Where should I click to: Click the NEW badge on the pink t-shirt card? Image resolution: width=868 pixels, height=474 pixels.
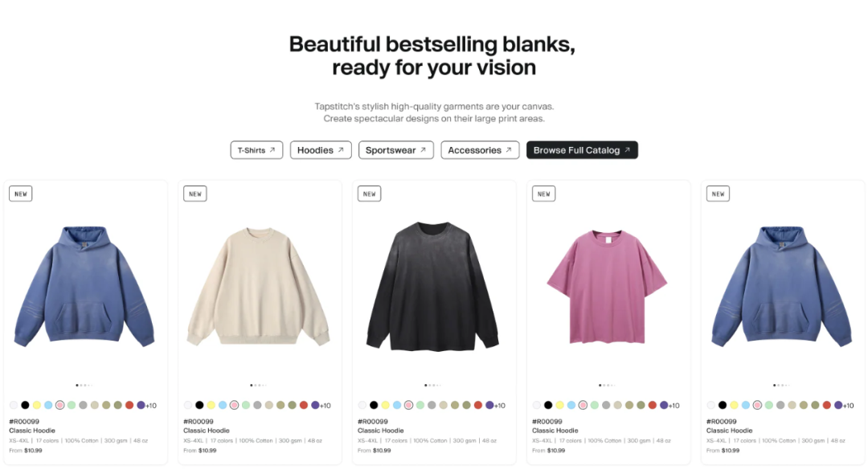[544, 194]
